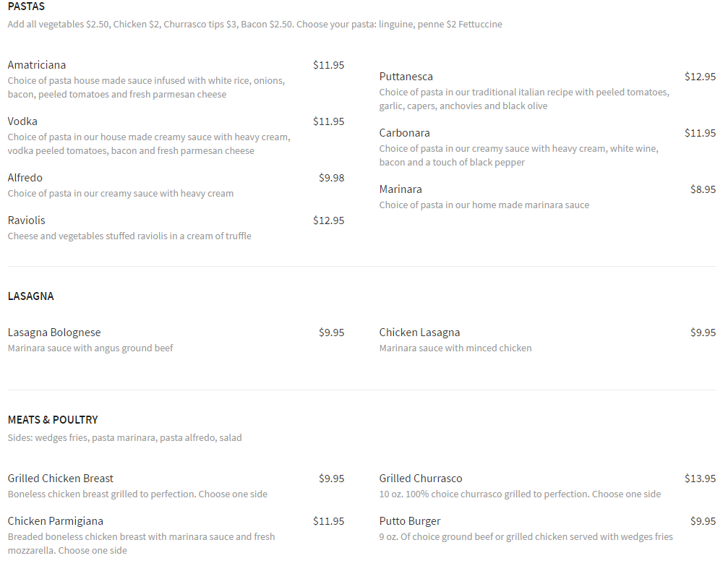The image size is (728, 566).
Task: Click the $12.95 Puttanesca price
Action: coord(700,77)
